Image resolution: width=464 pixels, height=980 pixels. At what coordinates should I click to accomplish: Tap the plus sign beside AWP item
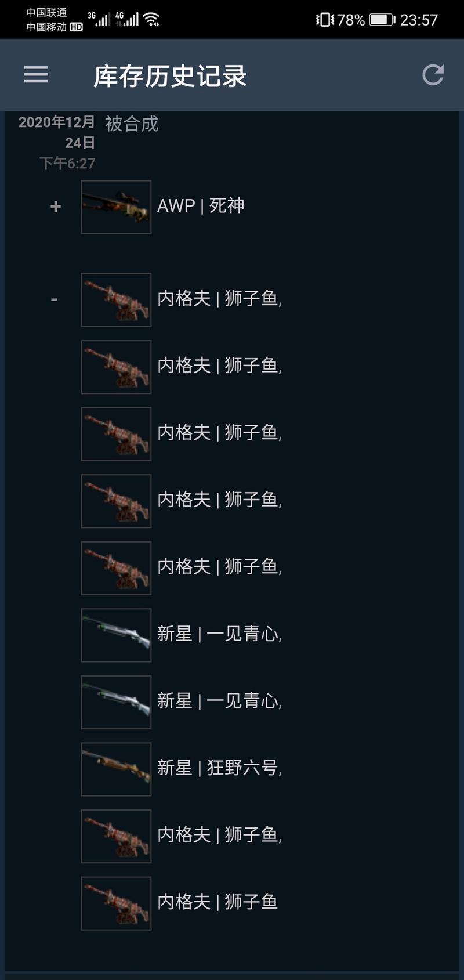pyautogui.click(x=56, y=207)
